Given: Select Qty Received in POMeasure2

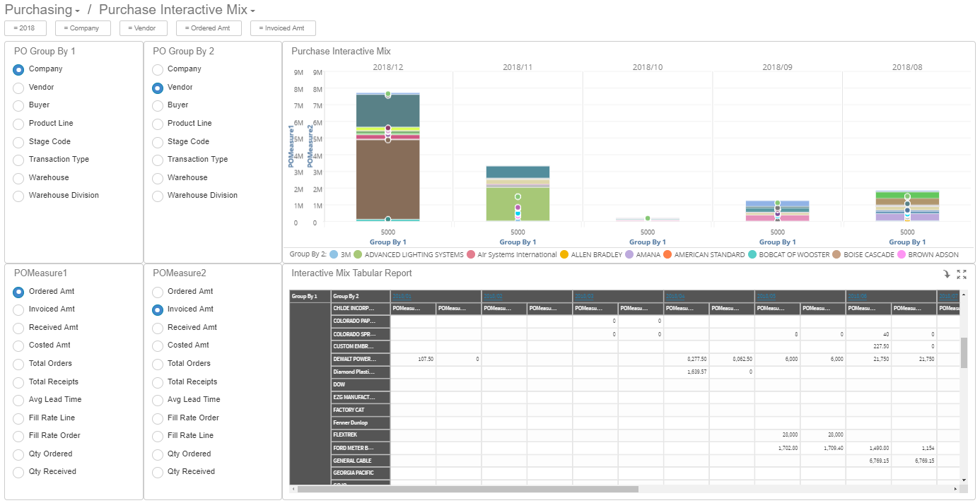Looking at the screenshot, I should 156,472.
